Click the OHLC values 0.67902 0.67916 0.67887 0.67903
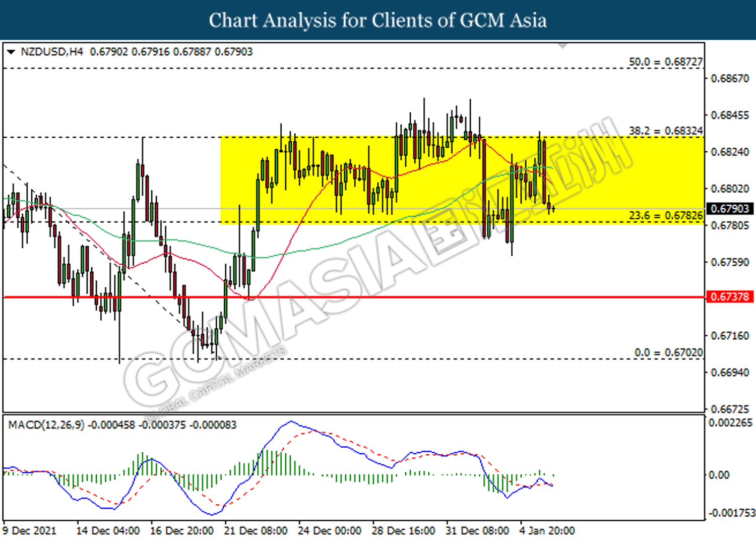 171,51
